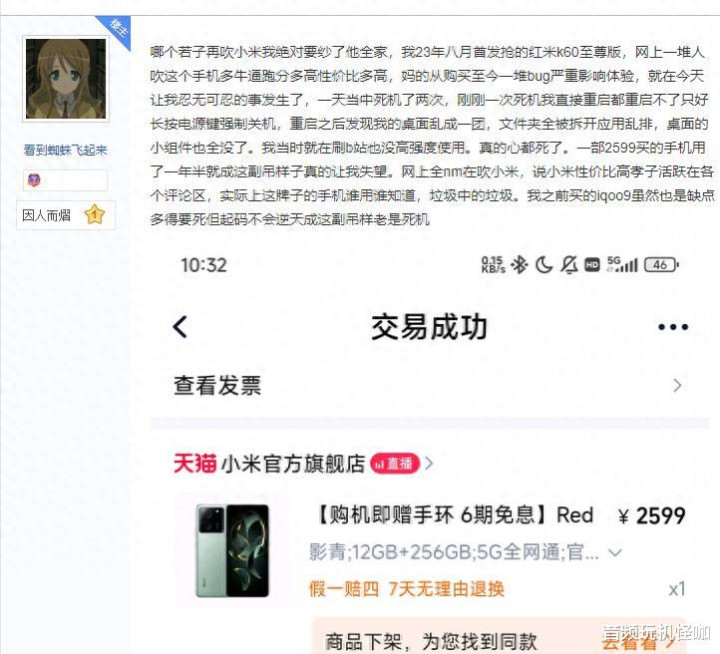Click the 5G signal strength icon
The height and width of the screenshot is (654, 720).
[x=622, y=265]
